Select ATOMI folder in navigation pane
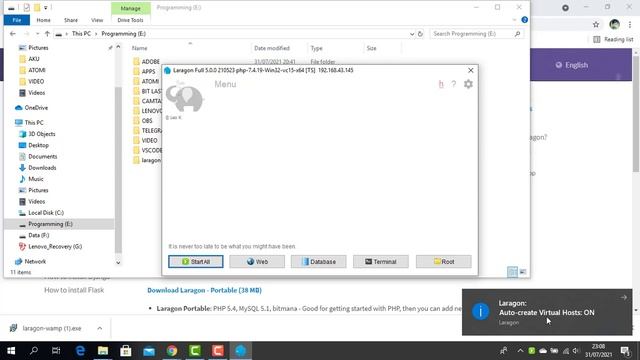 point(37,70)
